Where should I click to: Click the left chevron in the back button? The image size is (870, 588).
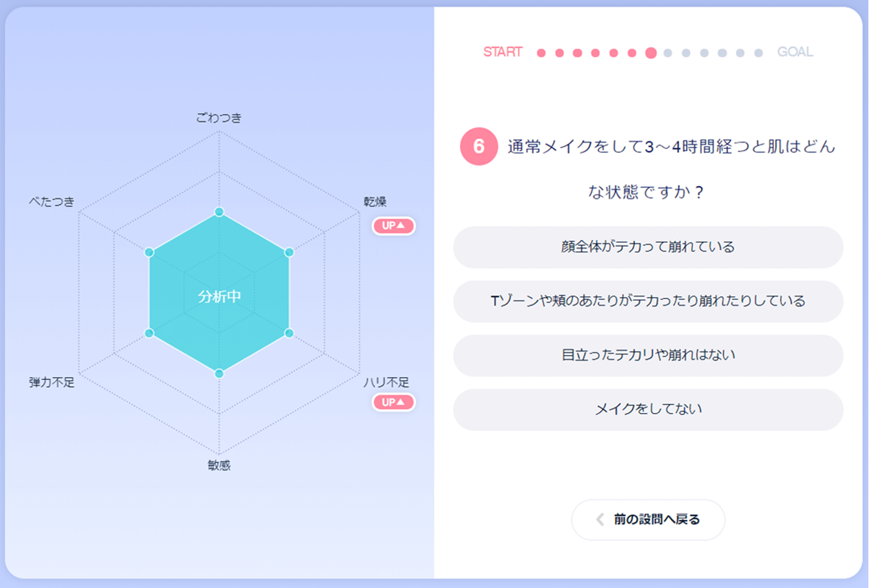600,520
